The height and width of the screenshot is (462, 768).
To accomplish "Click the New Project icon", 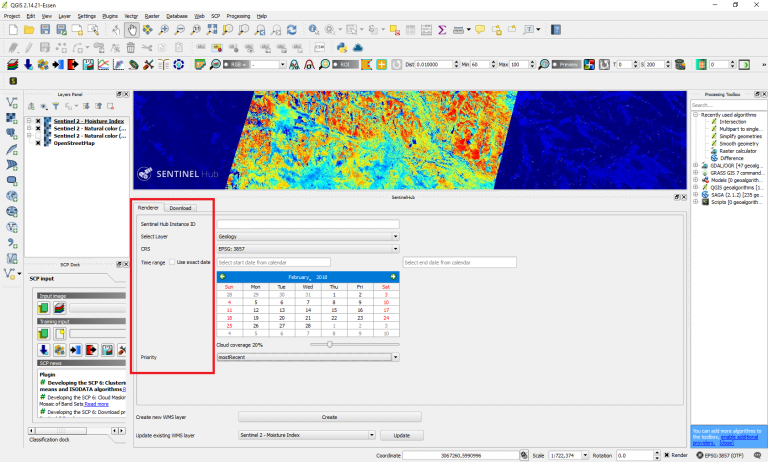I will coord(13,30).
